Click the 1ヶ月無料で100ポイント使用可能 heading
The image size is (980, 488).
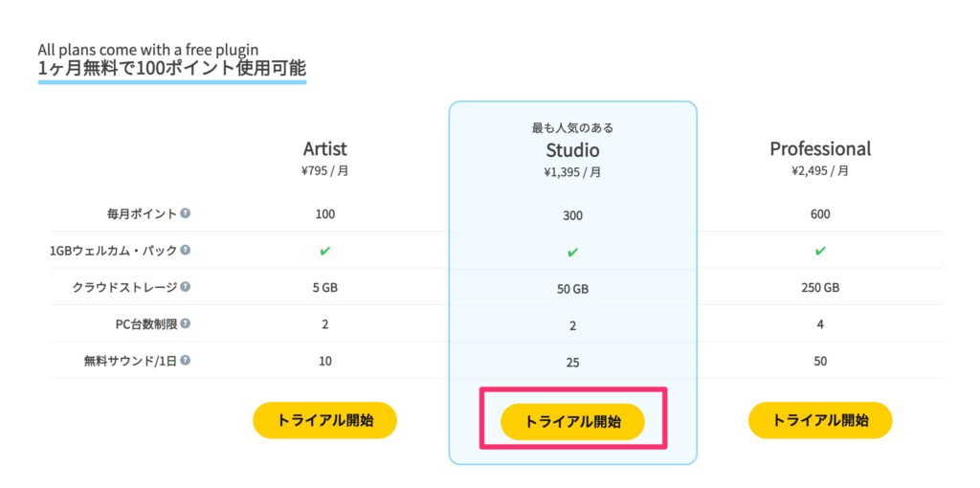coord(172,68)
